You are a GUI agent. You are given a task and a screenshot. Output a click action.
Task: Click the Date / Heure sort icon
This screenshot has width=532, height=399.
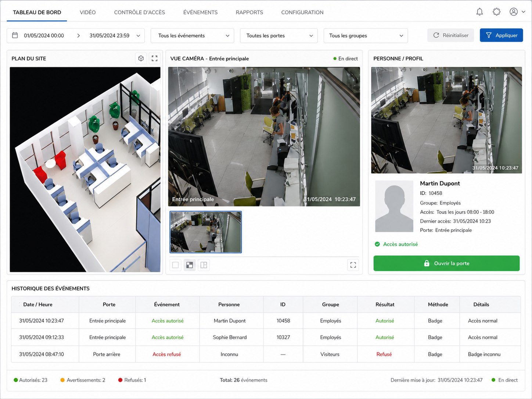[19, 305]
